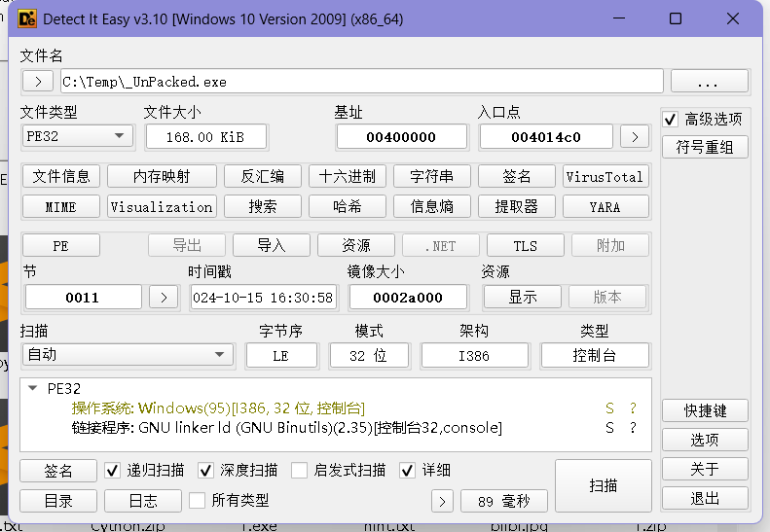The image size is (770, 532).
Task: Open the 日志 log button
Action: pyautogui.click(x=143, y=501)
